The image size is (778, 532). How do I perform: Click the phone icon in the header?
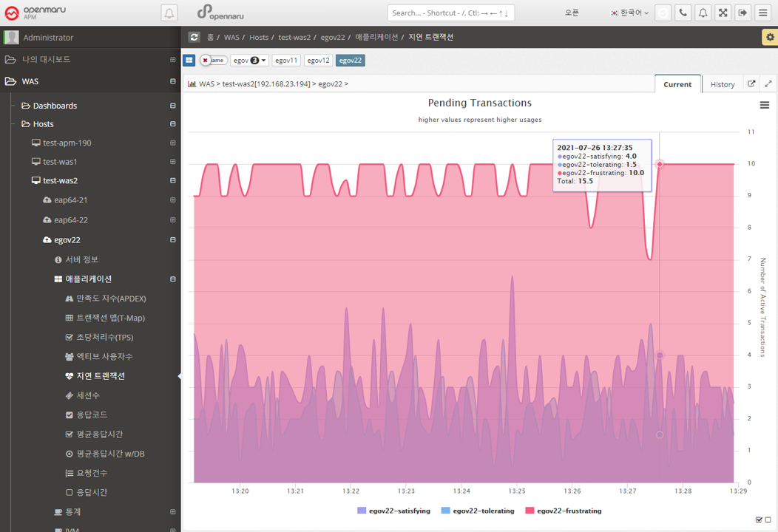(x=683, y=13)
